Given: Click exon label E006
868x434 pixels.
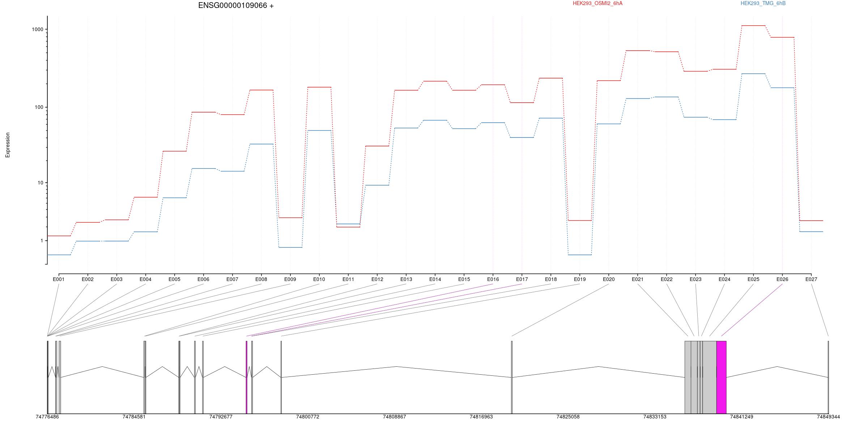Looking at the screenshot, I should tap(203, 280).
